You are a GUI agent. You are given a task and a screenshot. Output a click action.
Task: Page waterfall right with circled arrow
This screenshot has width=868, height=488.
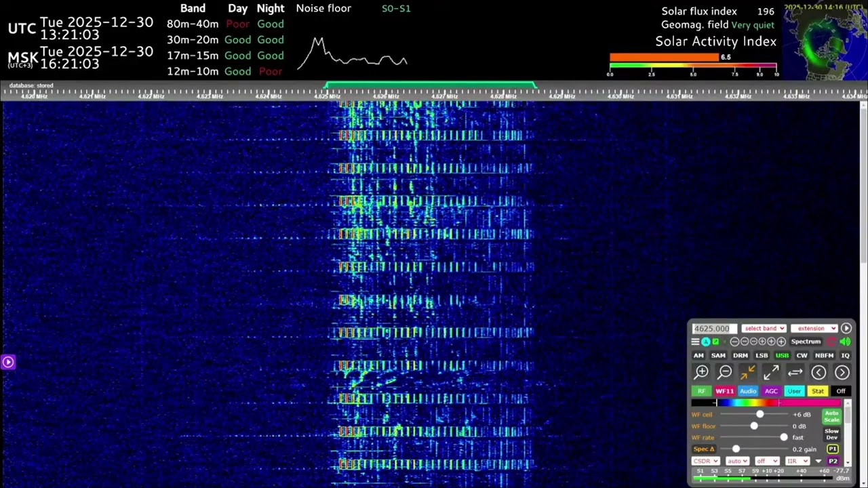click(x=842, y=372)
